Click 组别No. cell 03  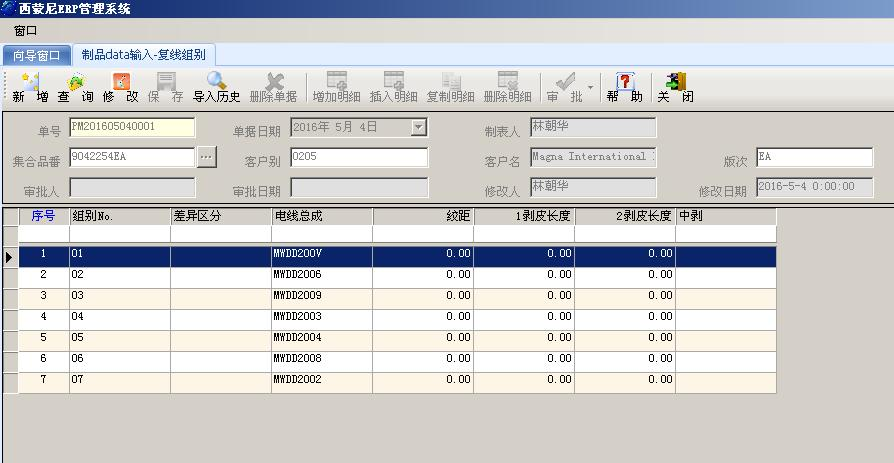click(x=120, y=299)
